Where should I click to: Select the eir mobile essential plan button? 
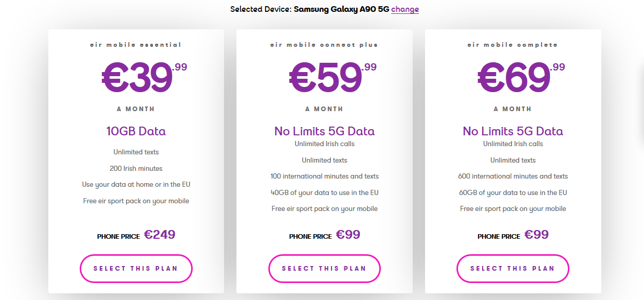[x=136, y=268]
